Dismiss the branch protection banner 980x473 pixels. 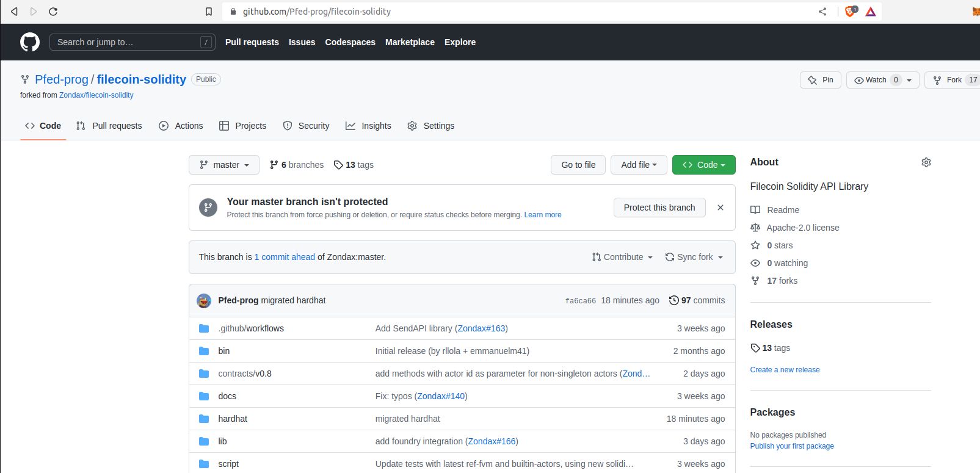click(720, 208)
